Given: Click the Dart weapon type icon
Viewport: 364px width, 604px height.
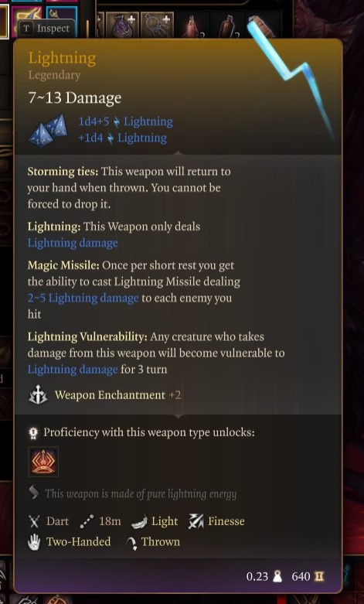Looking at the screenshot, I should coord(33,521).
